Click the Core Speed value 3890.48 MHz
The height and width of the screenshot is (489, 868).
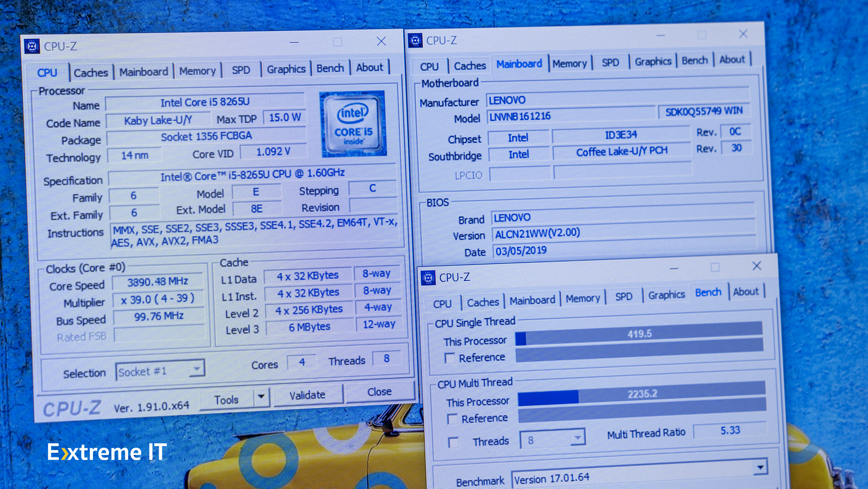(157, 281)
